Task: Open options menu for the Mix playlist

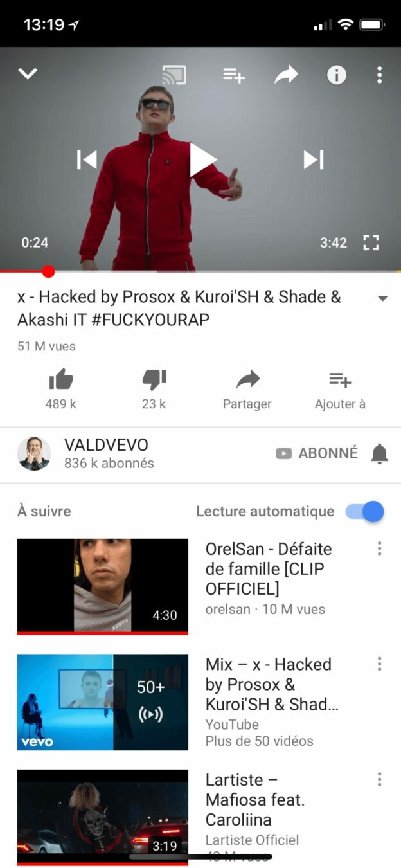Action: click(x=379, y=664)
